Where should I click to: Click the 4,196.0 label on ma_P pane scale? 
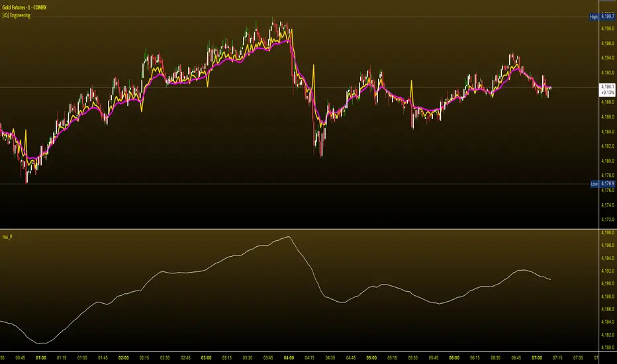[x=608, y=245]
